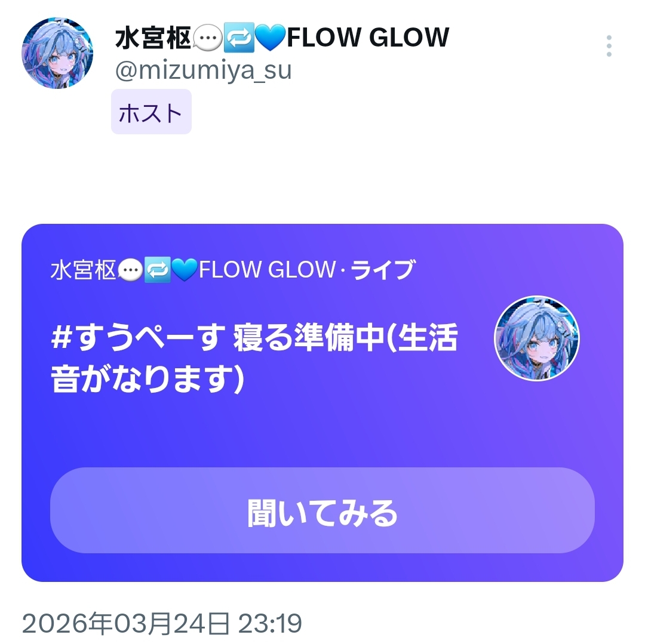Select the 音がなります second title line
Viewport: 645px width, 644px height.
pos(148,378)
